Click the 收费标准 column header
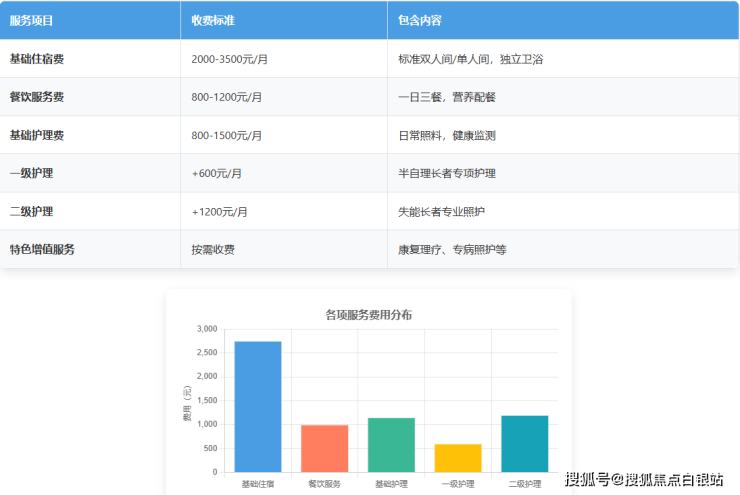The height and width of the screenshot is (495, 740). (x=214, y=20)
